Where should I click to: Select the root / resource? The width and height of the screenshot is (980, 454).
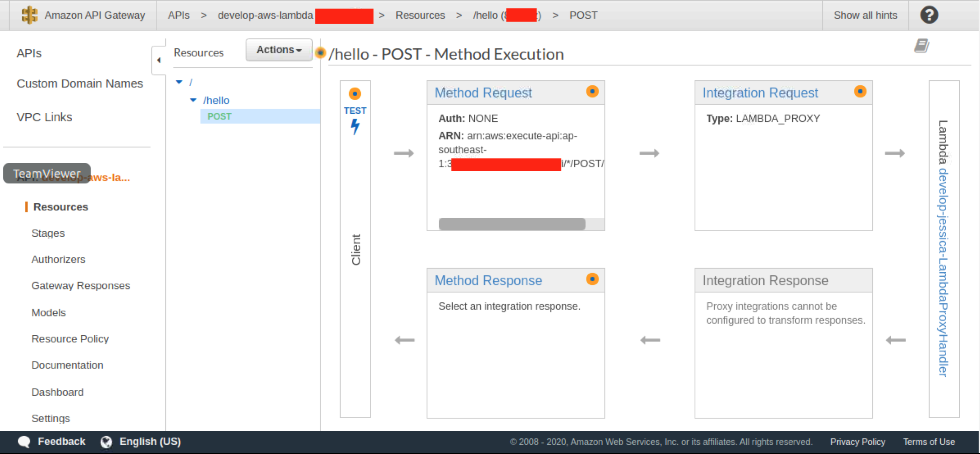191,82
